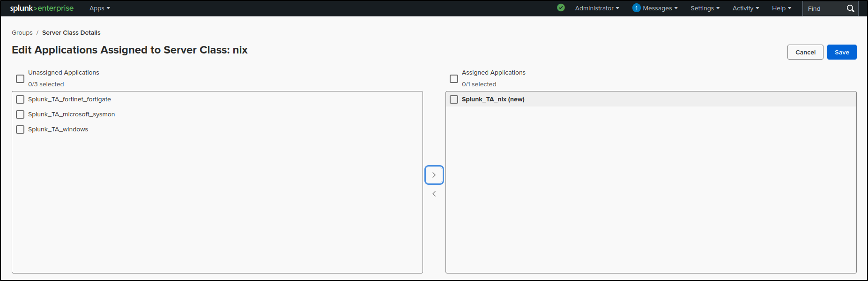Click the Save button
Viewport: 868px width, 281px height.
[x=842, y=52]
